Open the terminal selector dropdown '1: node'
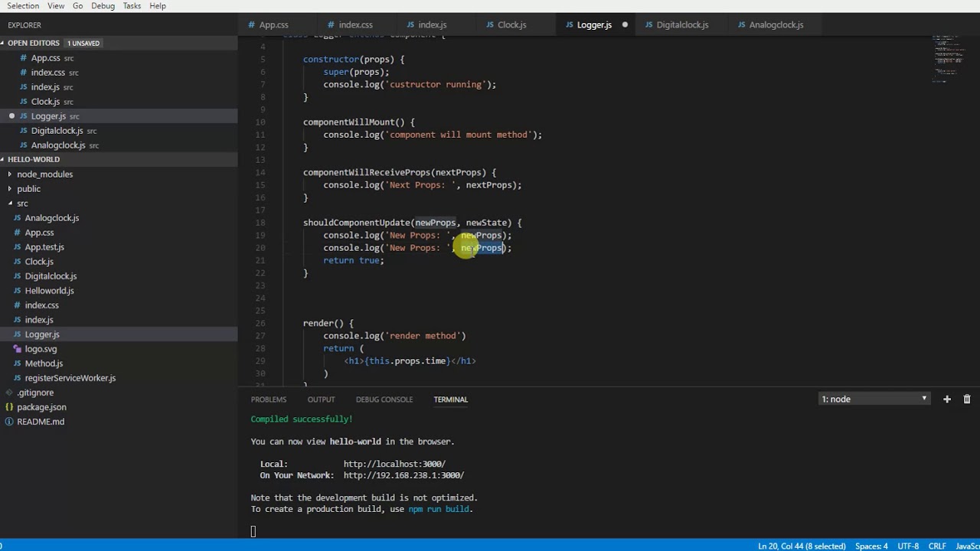Screen dimensions: 980x551 pos(874,399)
